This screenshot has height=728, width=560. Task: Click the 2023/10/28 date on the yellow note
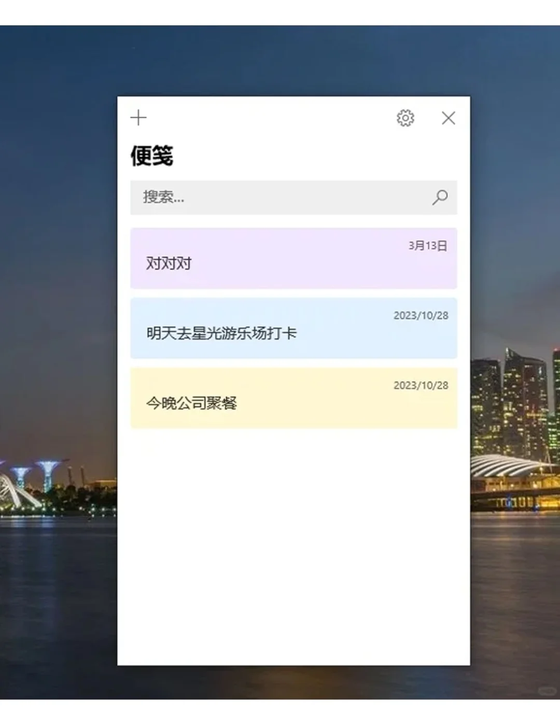click(x=421, y=385)
